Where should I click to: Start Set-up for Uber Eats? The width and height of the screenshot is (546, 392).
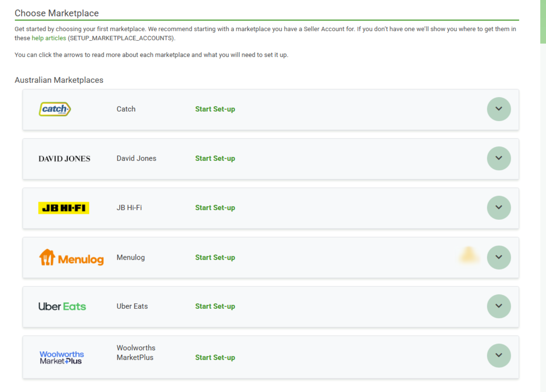click(215, 306)
